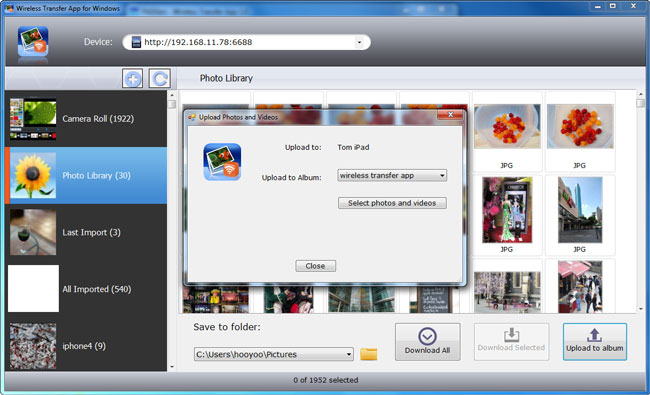The width and height of the screenshot is (650, 395).
Task: Select the Camera Roll (1922) album
Action: click(86, 119)
